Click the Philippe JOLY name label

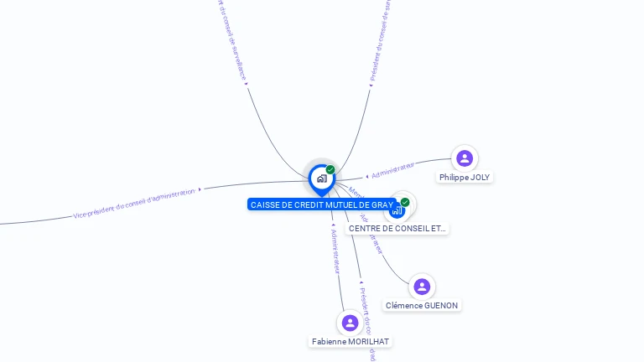[465, 178]
